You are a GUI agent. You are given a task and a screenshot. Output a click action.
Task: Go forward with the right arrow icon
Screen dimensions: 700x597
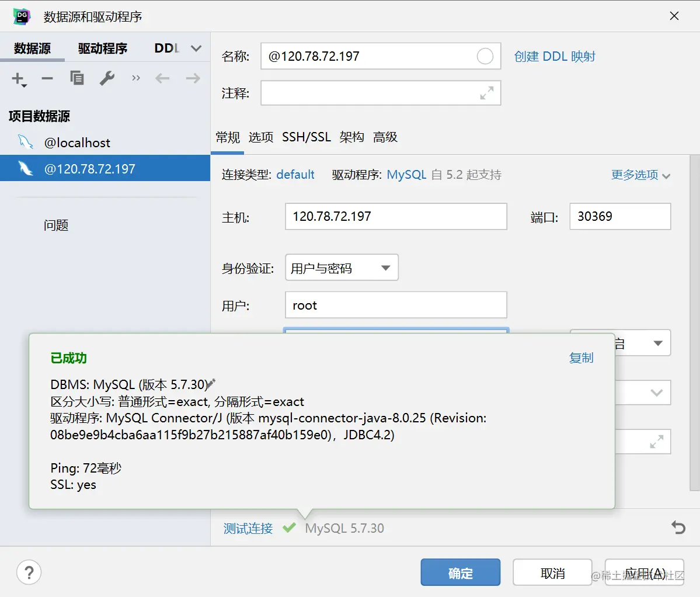click(x=193, y=79)
